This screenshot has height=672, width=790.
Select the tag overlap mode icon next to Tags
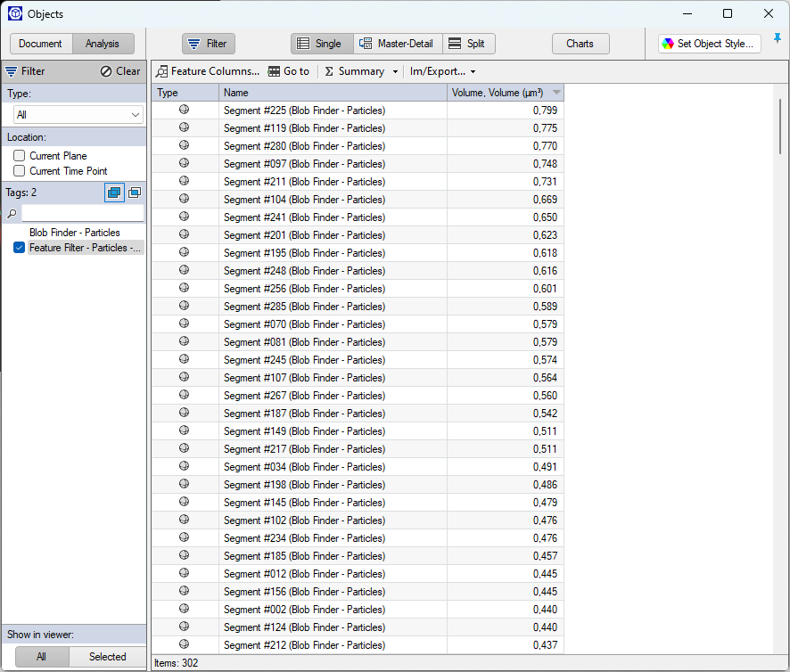click(114, 192)
